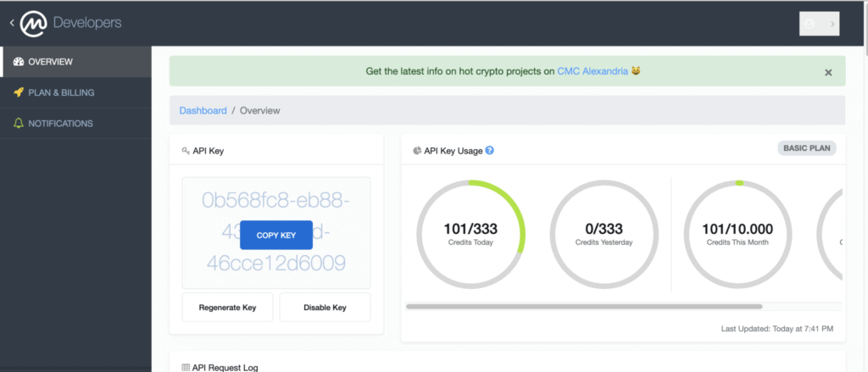Expand the account menu chevron

coord(832,24)
